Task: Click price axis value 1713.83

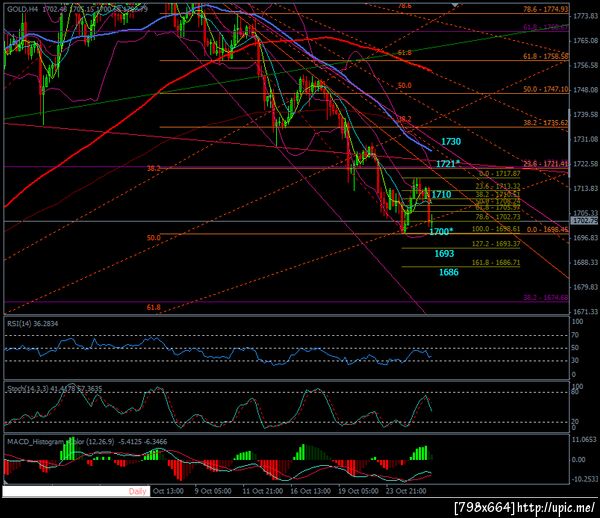Action: [585, 189]
